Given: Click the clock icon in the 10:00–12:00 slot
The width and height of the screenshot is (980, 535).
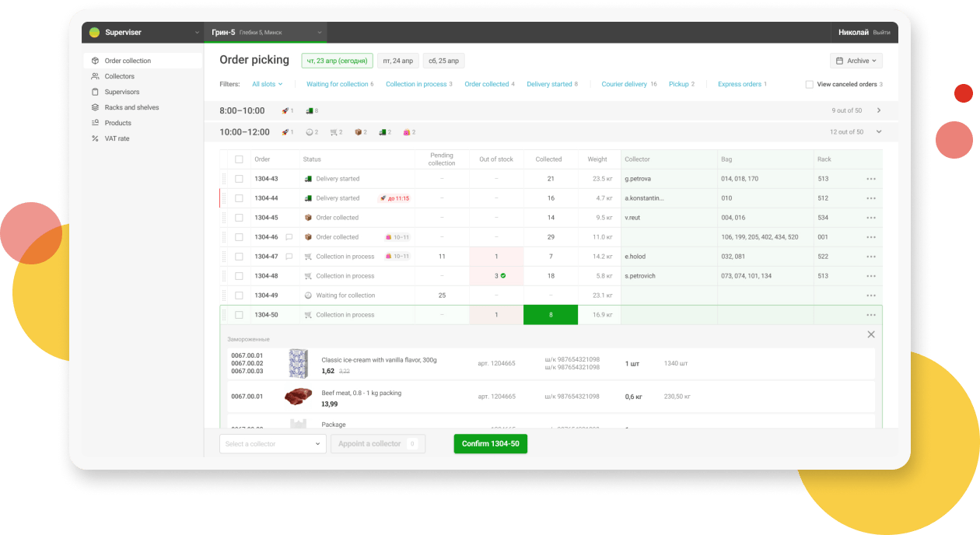Looking at the screenshot, I should click(310, 131).
